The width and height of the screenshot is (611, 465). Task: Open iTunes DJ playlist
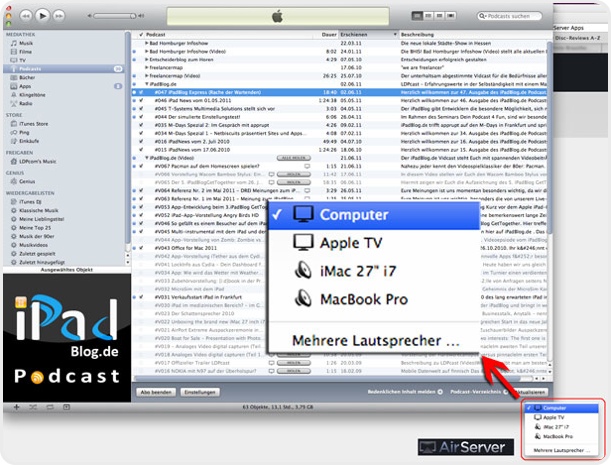coord(30,202)
